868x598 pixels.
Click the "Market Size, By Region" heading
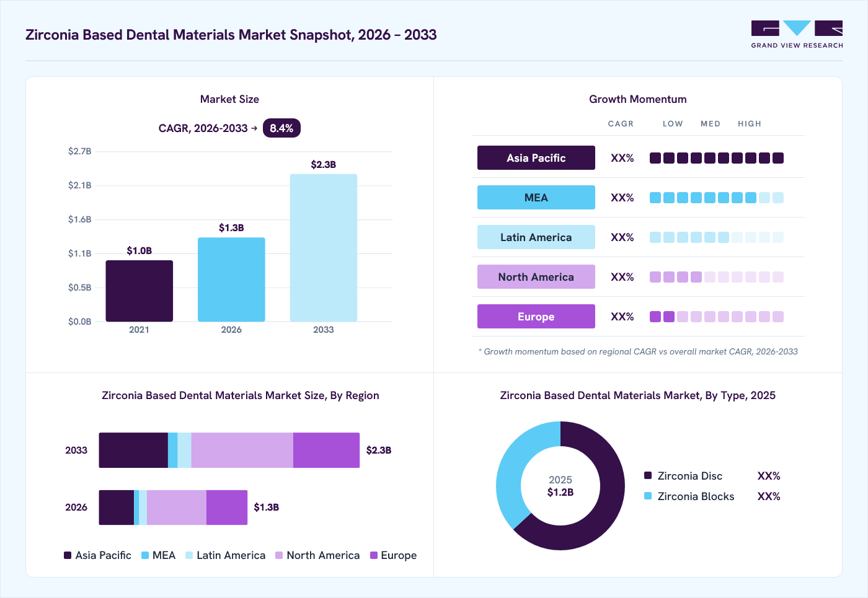241,395
